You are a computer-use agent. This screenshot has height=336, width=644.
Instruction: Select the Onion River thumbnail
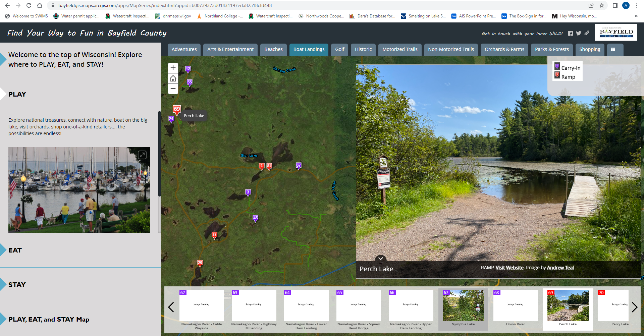tap(516, 309)
